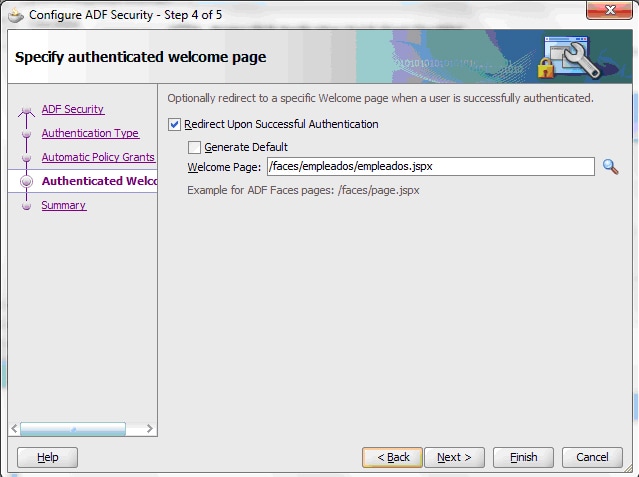The width and height of the screenshot is (639, 477).
Task: Open the Summary step
Action: tap(64, 205)
